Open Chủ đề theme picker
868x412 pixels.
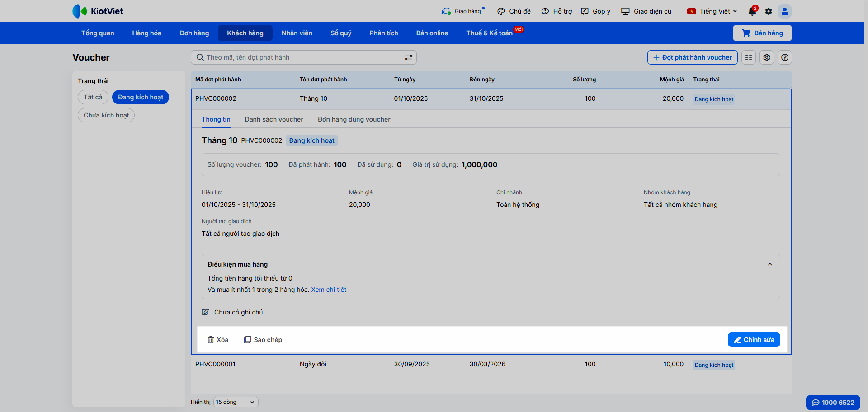tap(514, 11)
